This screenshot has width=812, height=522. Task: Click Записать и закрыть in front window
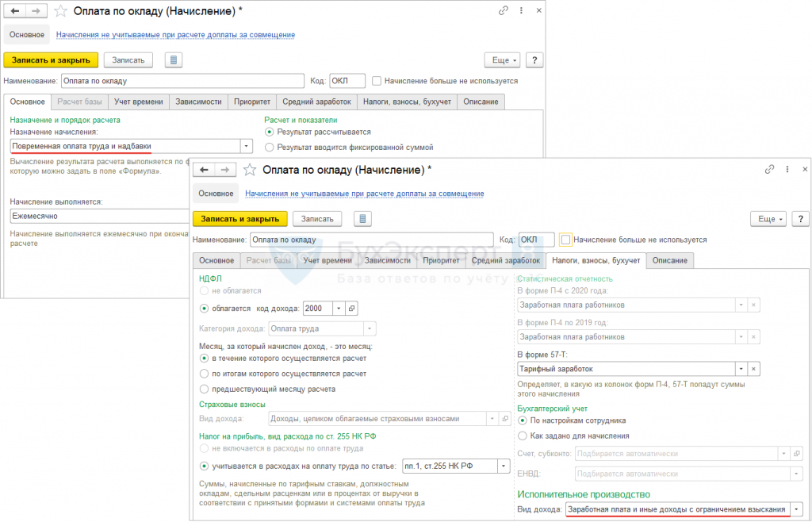click(x=239, y=219)
